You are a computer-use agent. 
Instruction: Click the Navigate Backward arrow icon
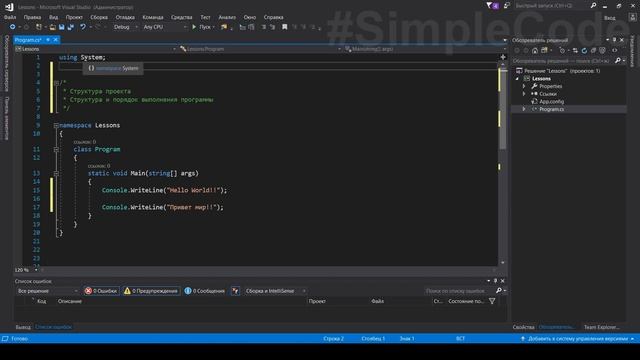pos(12,27)
